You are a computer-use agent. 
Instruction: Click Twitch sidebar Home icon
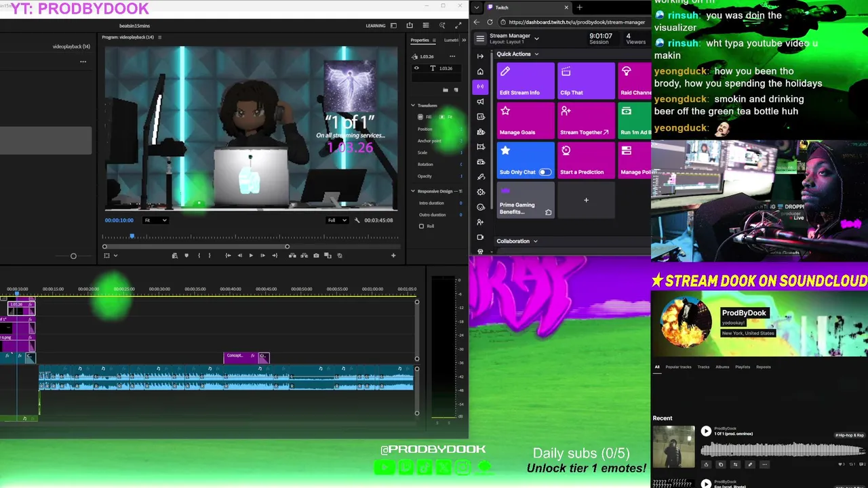pos(480,71)
